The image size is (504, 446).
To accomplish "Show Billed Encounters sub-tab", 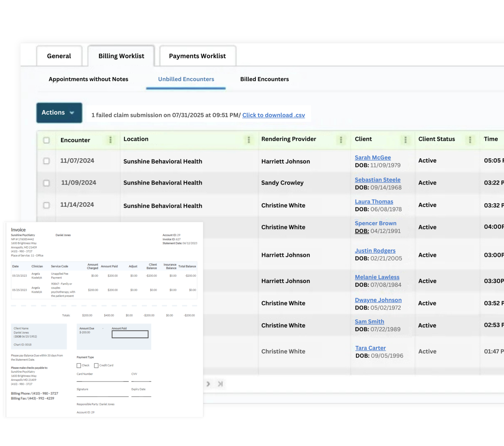I will coord(264,79).
